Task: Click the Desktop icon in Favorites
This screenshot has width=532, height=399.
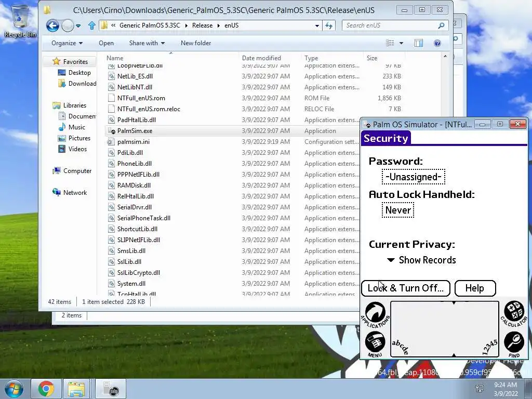Action: click(62, 73)
